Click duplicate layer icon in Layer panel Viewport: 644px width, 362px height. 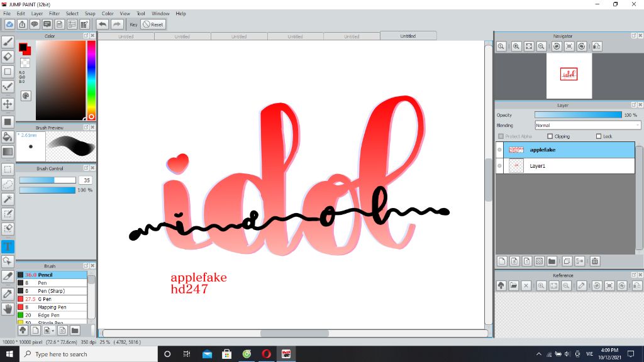click(567, 261)
